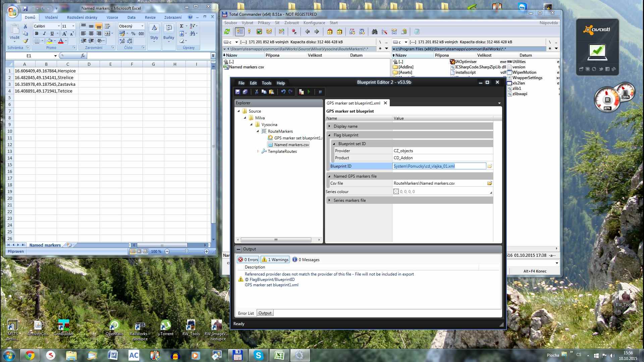The height and width of the screenshot is (362, 644).
Task: Collapse the Flag blueprint section
Action: point(329,135)
